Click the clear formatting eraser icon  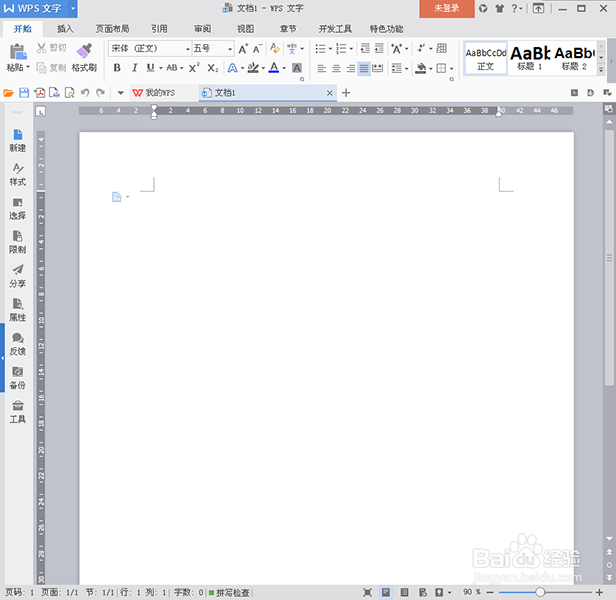click(275, 48)
